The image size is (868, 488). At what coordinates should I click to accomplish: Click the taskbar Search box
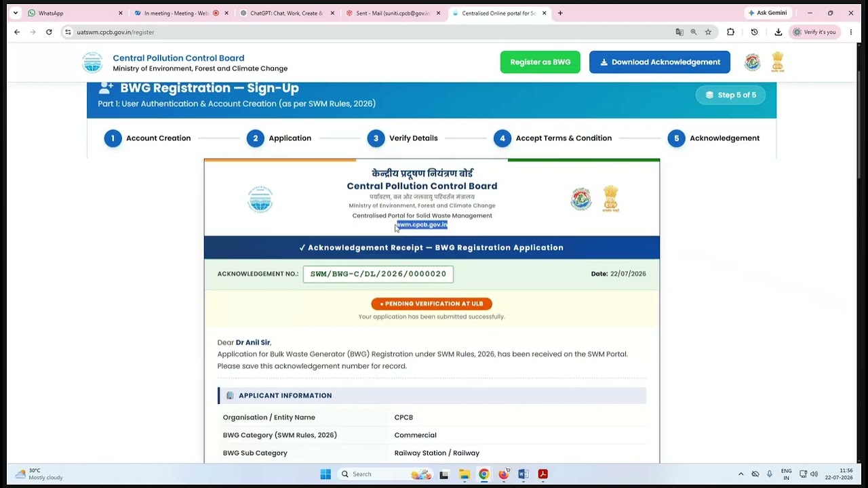coord(385,474)
